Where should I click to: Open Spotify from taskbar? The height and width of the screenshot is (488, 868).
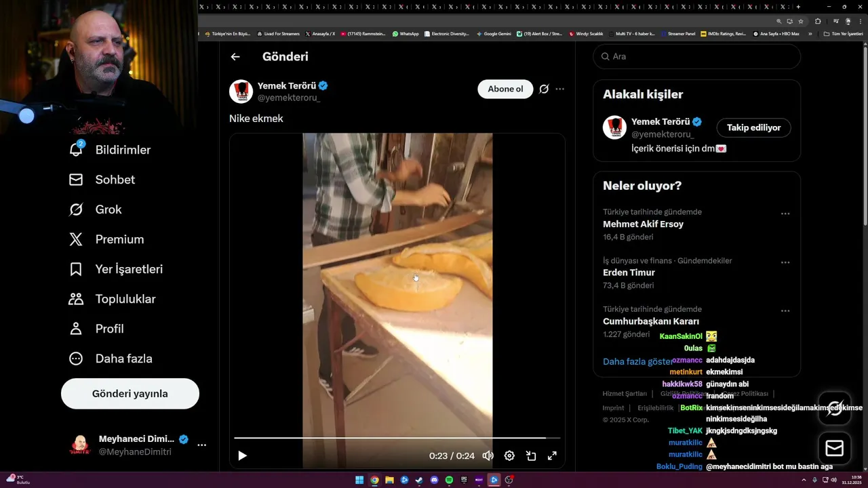click(449, 480)
